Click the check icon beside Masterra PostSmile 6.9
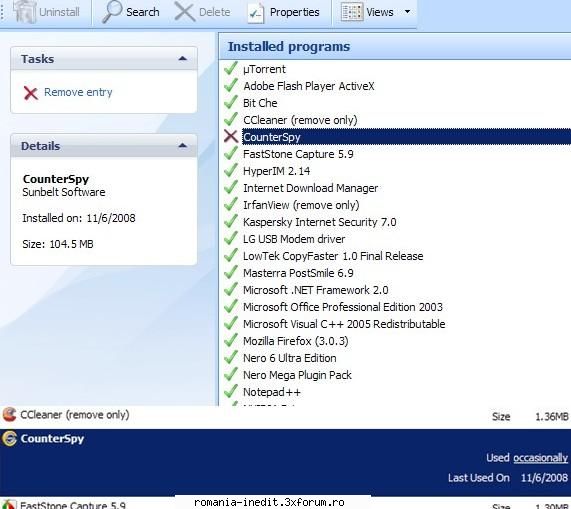 pos(231,272)
